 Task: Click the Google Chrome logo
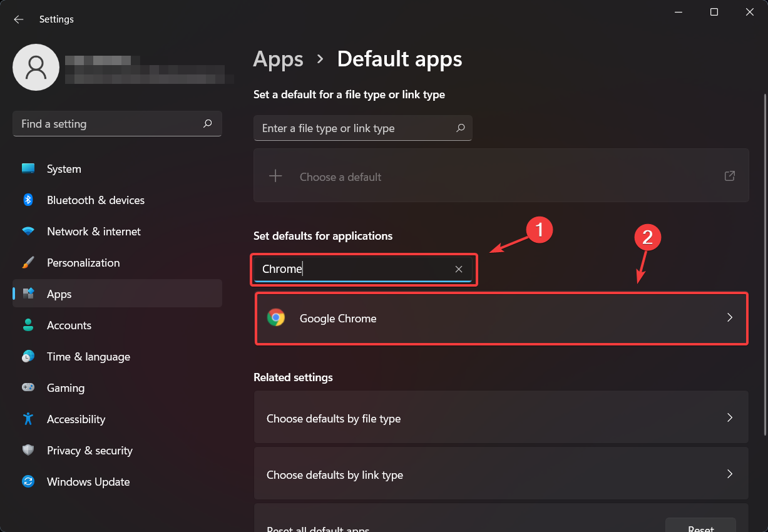tap(276, 318)
